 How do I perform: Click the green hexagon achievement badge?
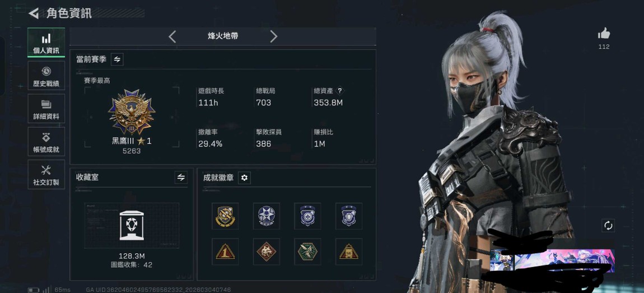[307, 252]
